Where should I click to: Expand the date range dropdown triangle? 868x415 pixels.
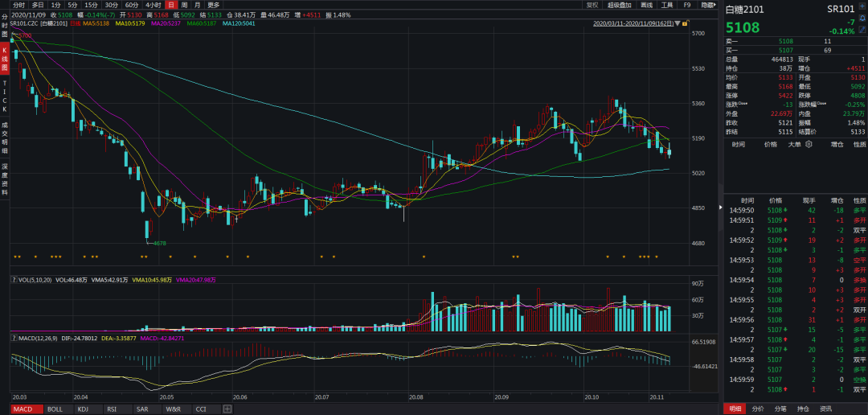(x=678, y=24)
